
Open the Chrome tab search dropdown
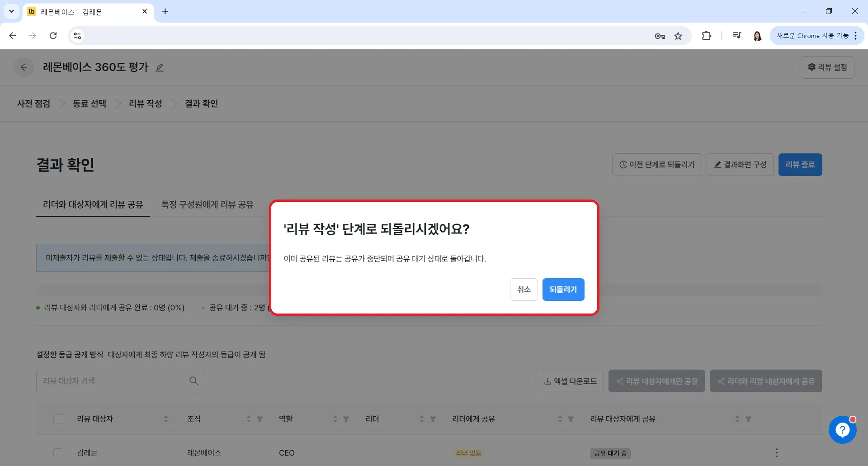11,11
